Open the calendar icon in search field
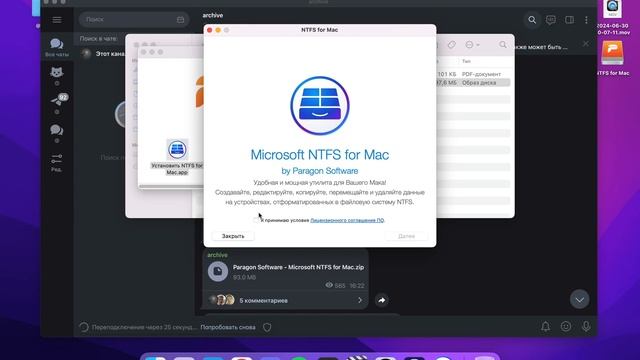The width and height of the screenshot is (640, 360). tap(180, 20)
